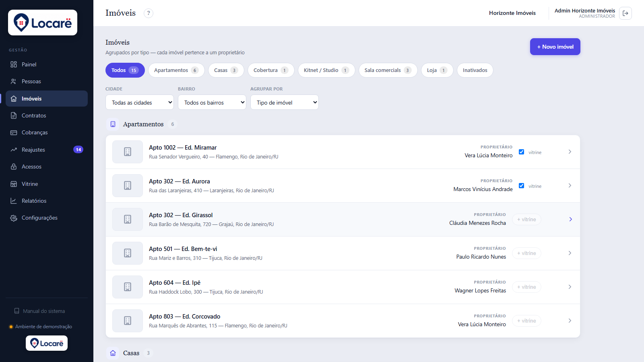644x362 pixels.
Task: Select the Todos filter tab
Action: [x=125, y=70]
